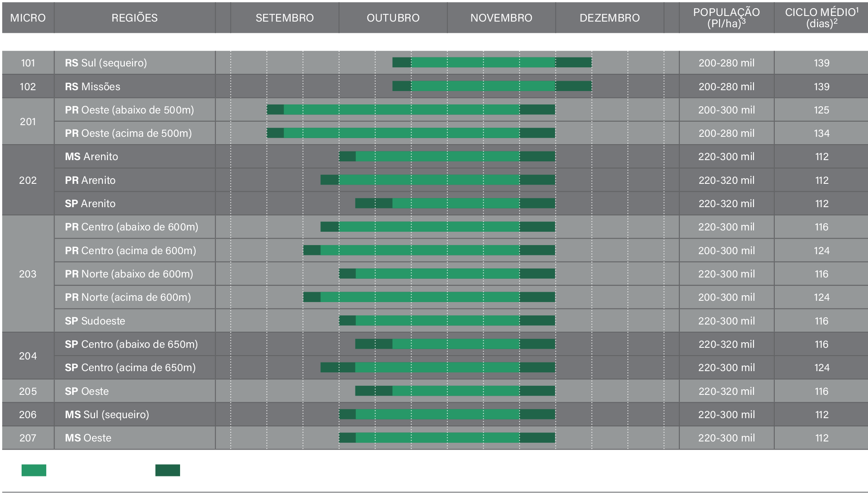
Task: Click the light green legend swatch
Action: tap(34, 470)
